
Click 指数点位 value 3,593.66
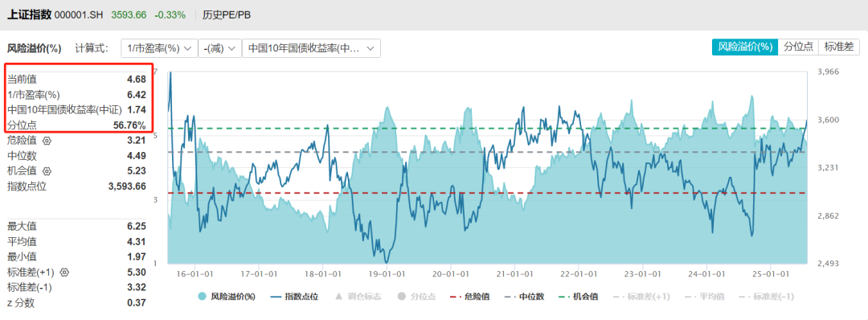pyautogui.click(x=127, y=186)
